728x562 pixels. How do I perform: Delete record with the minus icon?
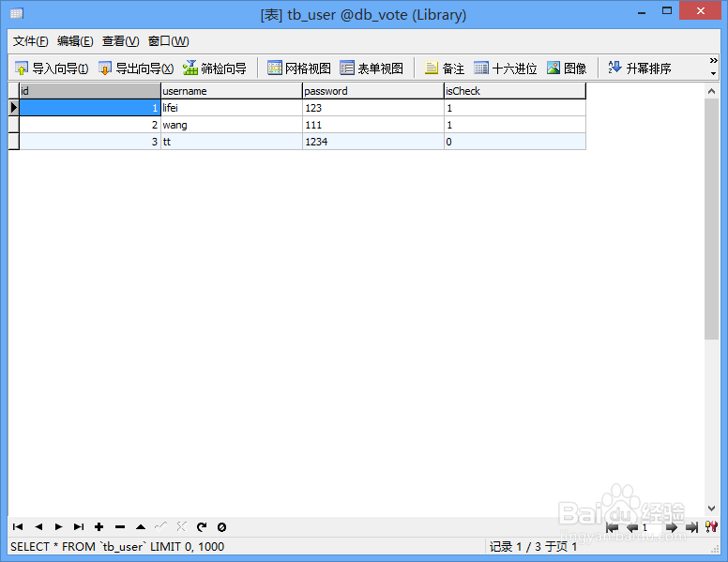point(120,526)
